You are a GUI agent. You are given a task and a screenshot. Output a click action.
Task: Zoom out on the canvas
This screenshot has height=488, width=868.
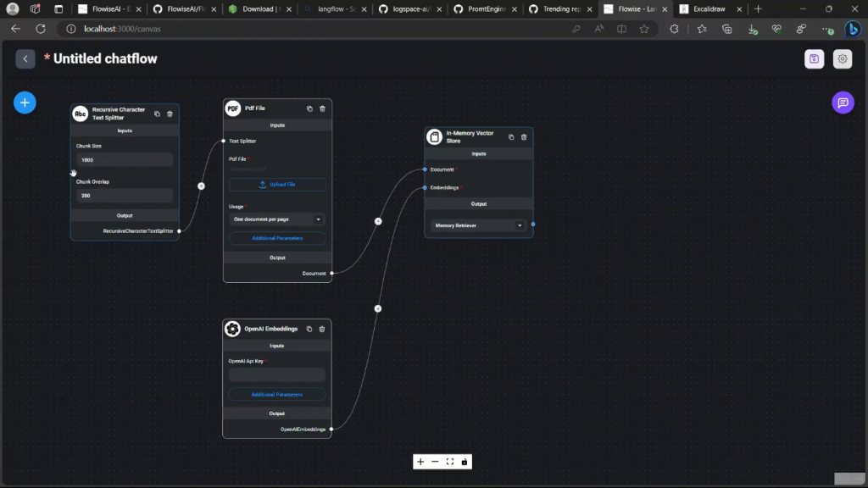tap(435, 462)
